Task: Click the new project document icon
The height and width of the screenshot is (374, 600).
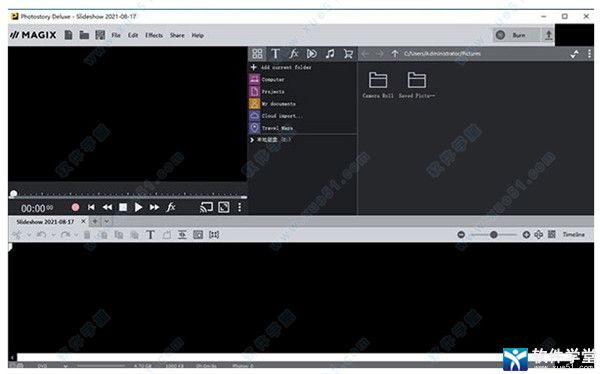Action: [68, 35]
